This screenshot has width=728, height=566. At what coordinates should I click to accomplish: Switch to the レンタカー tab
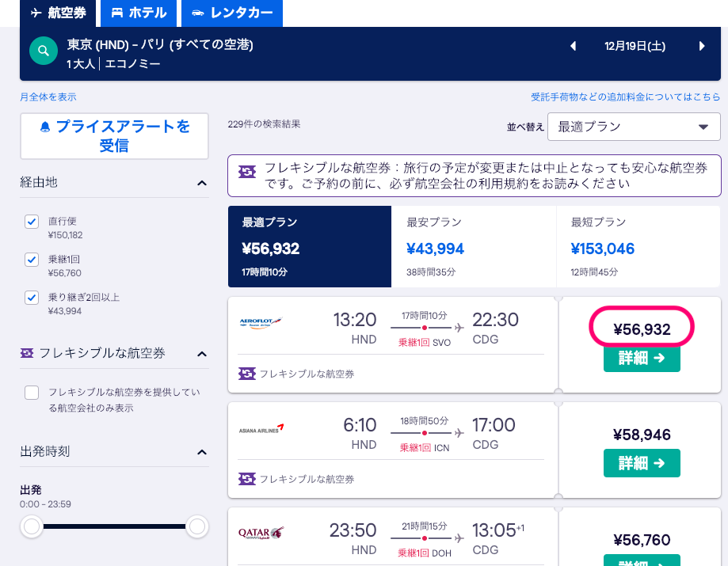point(232,13)
